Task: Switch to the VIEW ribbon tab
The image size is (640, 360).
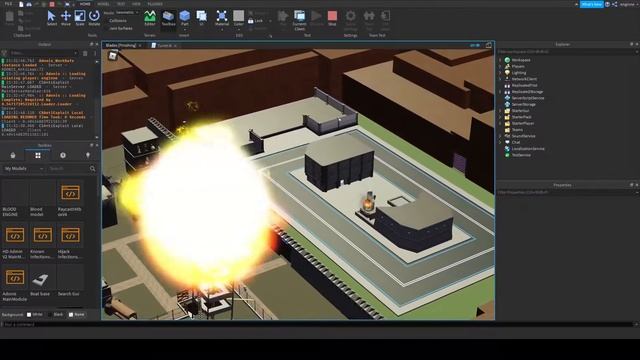Action: 136,4
